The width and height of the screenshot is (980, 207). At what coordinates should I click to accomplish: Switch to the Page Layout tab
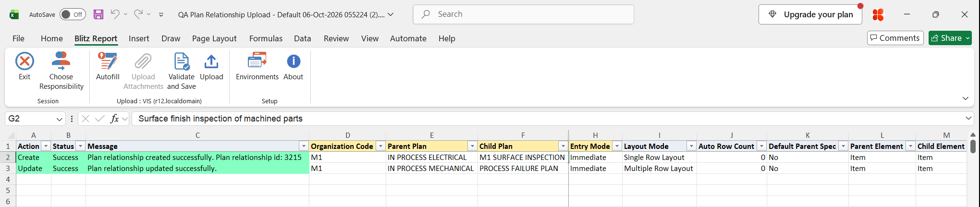tap(214, 38)
